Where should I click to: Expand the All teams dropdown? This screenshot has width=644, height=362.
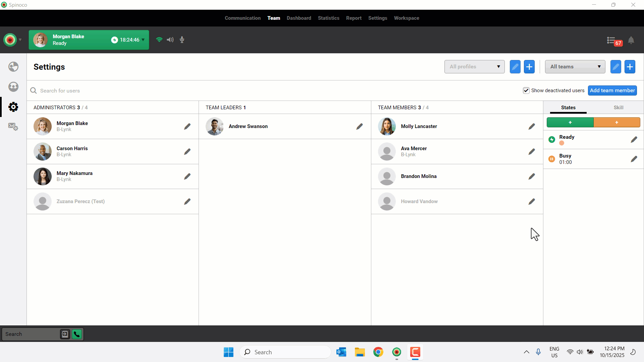coord(575,67)
